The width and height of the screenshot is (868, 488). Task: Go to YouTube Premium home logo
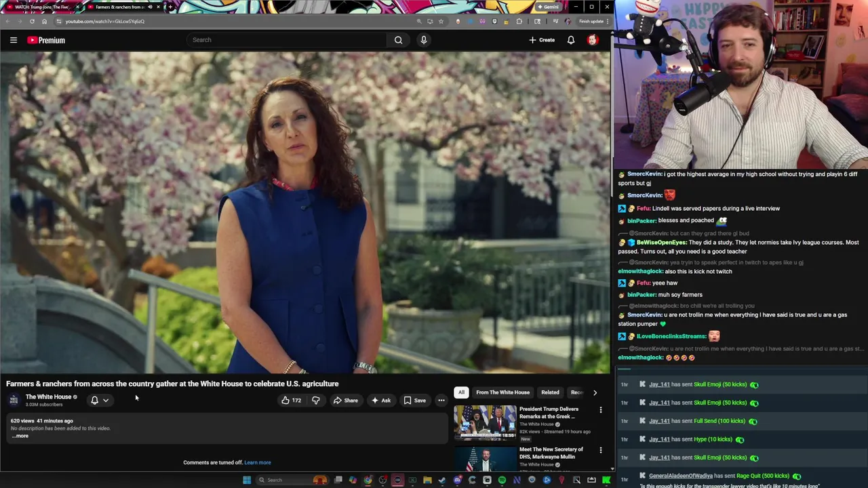coord(46,40)
